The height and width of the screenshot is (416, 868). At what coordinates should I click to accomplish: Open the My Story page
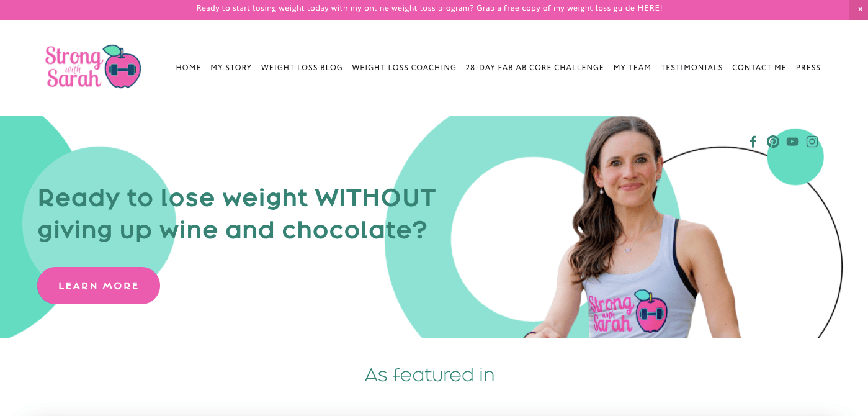click(x=231, y=68)
